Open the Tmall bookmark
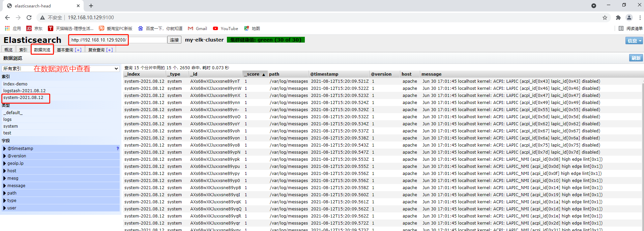 pos(71,28)
